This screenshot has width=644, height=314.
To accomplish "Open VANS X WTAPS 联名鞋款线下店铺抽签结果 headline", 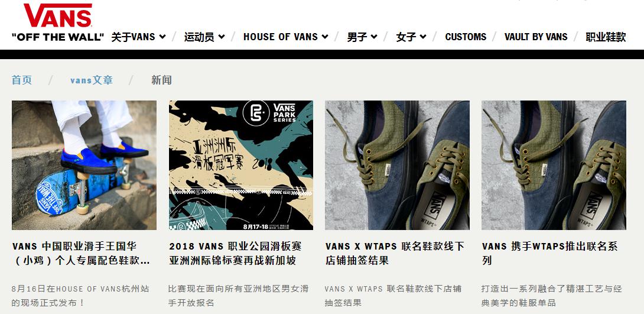I will click(x=395, y=254).
